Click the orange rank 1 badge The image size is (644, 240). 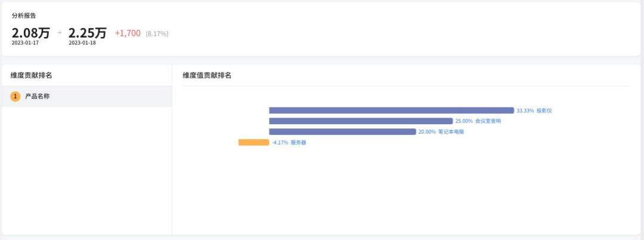click(16, 96)
